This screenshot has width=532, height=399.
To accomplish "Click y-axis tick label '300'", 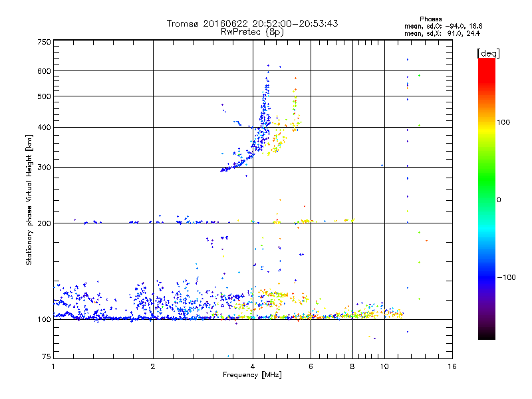I will [x=45, y=167].
